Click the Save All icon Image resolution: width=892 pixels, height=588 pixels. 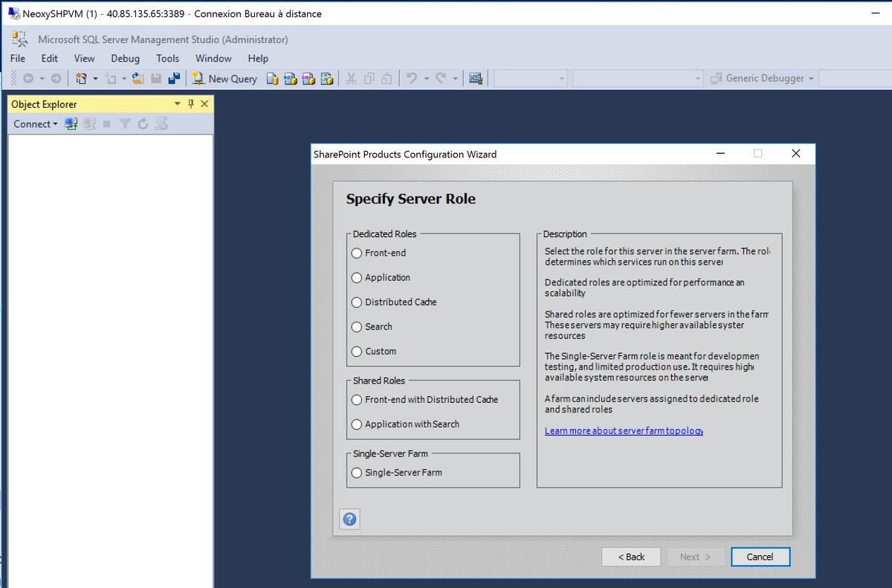pyautogui.click(x=174, y=78)
